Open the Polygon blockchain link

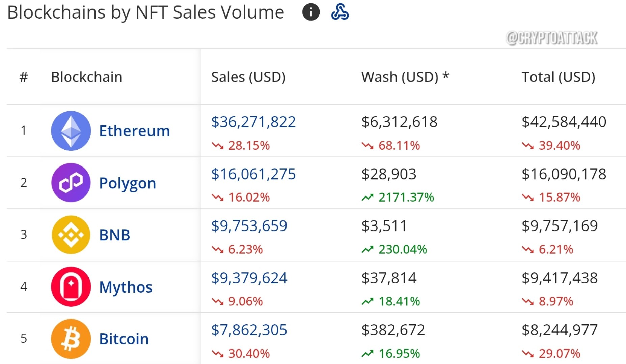pyautogui.click(x=128, y=183)
